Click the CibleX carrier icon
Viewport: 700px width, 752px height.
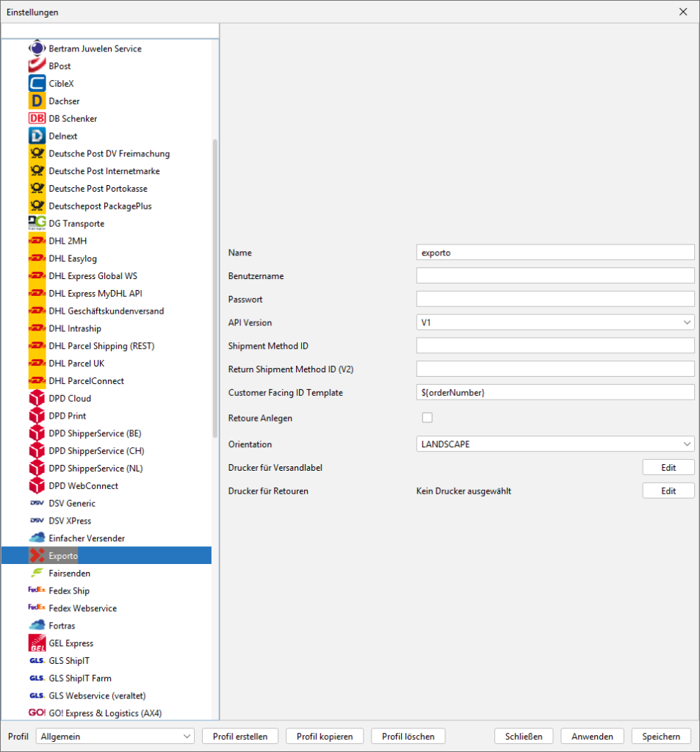tap(37, 84)
